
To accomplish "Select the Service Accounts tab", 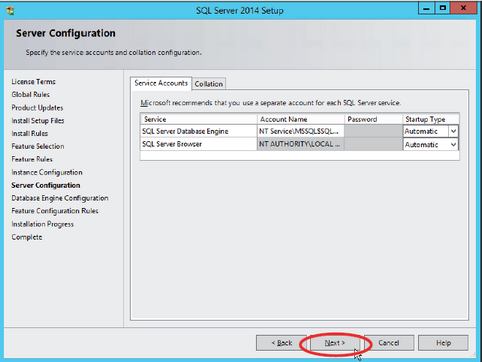I will (x=161, y=83).
